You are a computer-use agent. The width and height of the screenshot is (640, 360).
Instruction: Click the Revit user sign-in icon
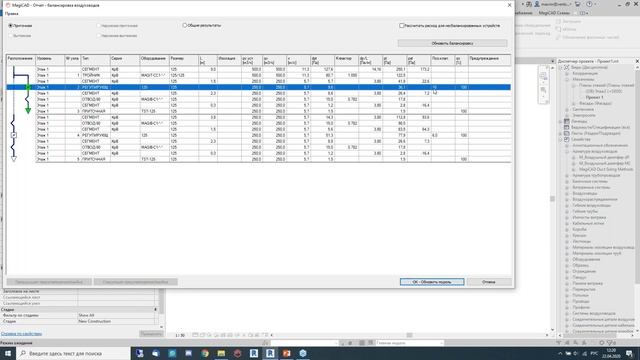click(538, 4)
